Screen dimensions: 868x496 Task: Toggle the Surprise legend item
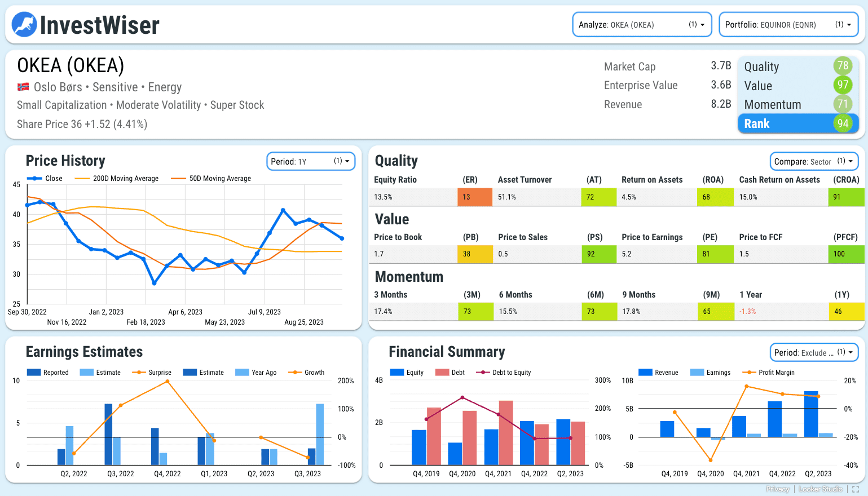152,373
